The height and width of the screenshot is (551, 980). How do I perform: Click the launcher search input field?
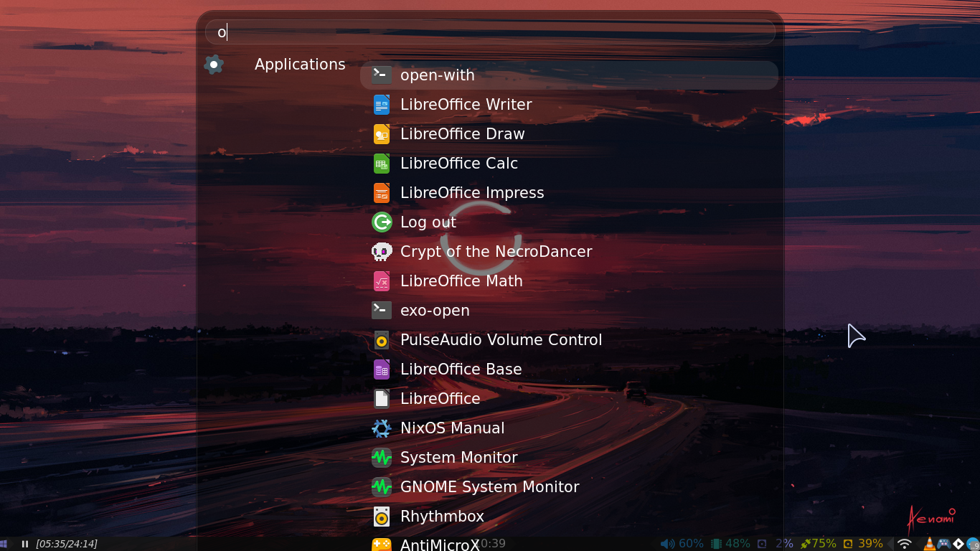coord(490,32)
